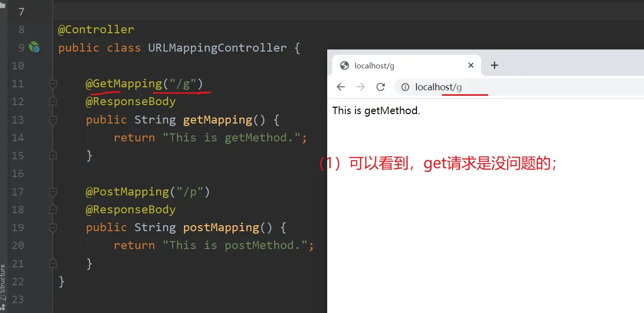
Task: Click the "public" keyword on line 9
Action: tap(79, 48)
